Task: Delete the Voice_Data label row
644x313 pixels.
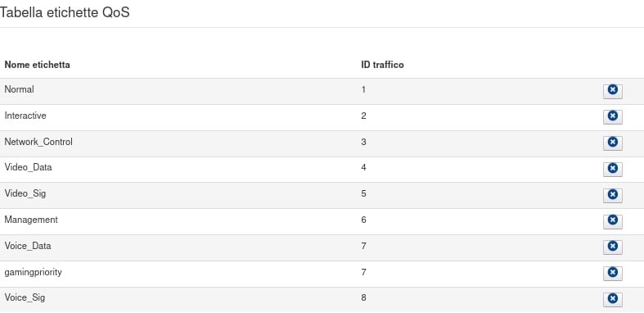Action: tap(612, 247)
